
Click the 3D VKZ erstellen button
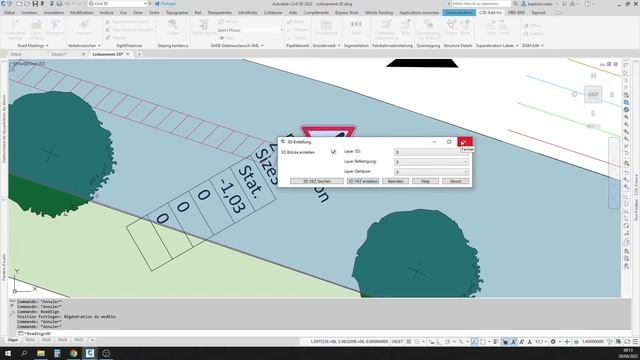pyautogui.click(x=362, y=181)
